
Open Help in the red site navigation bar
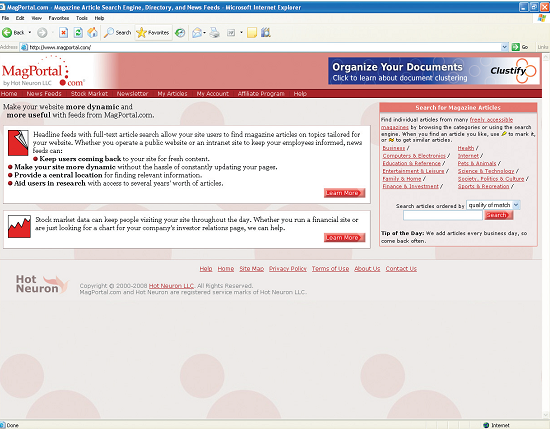300,93
